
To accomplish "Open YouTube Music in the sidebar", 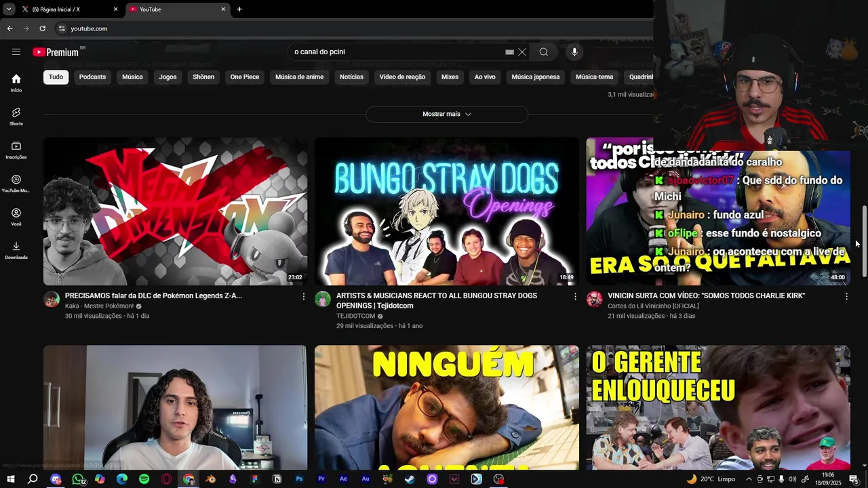I will point(16,183).
